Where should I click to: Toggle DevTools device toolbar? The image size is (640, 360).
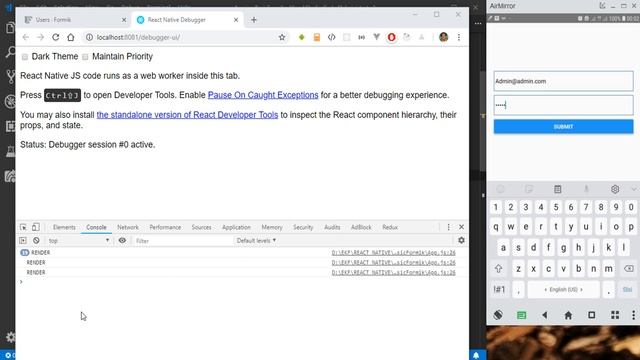(36, 227)
